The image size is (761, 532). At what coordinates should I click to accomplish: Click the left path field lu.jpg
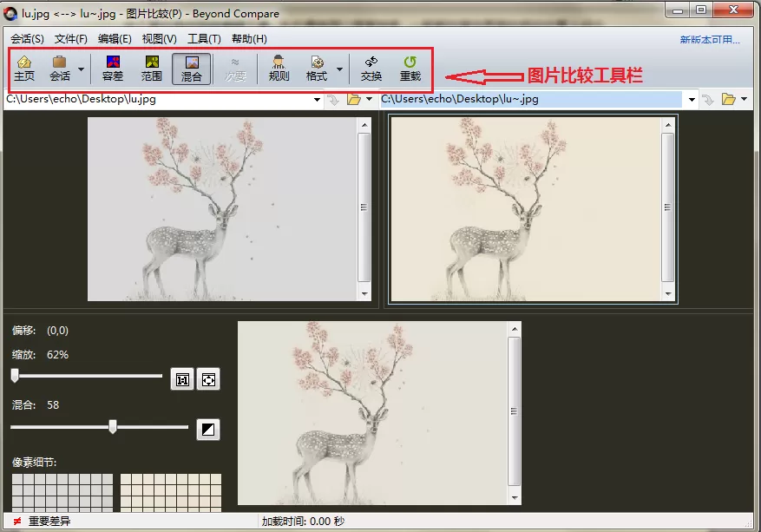click(x=158, y=99)
